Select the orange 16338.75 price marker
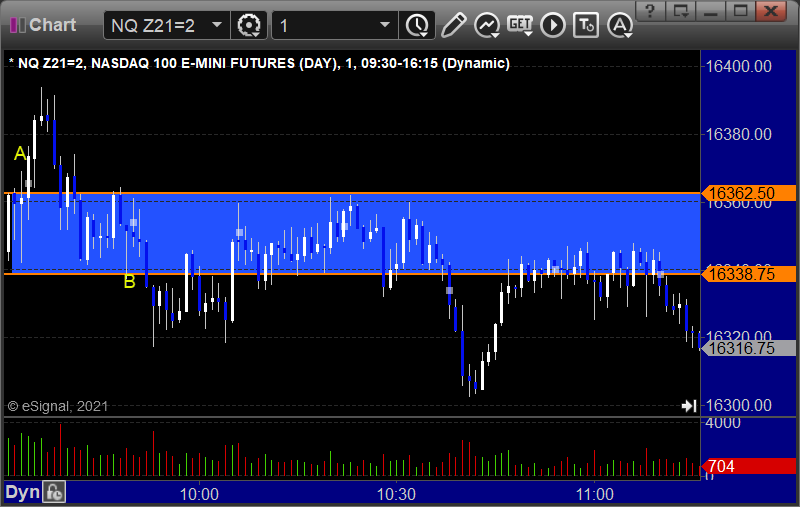This screenshot has height=507, width=800. point(748,274)
